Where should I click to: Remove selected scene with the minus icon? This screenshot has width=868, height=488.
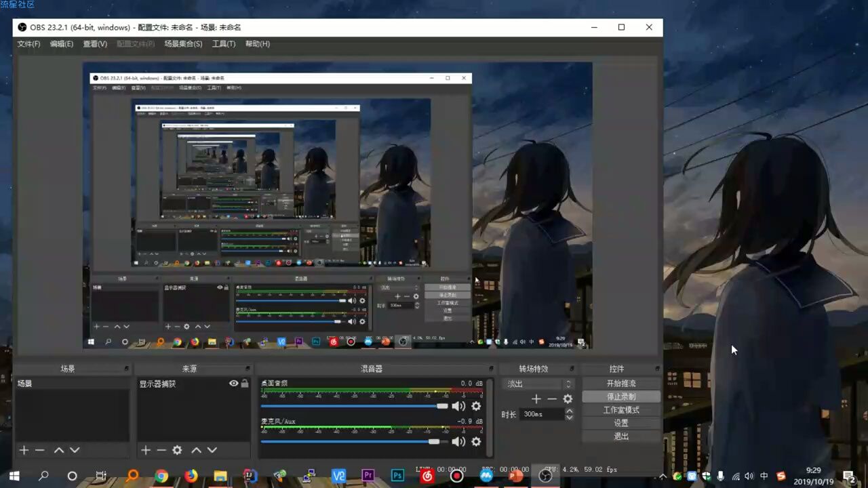pyautogui.click(x=39, y=450)
